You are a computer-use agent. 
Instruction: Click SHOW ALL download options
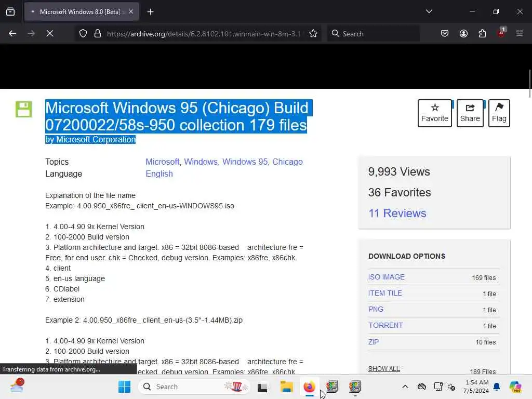coord(384,368)
